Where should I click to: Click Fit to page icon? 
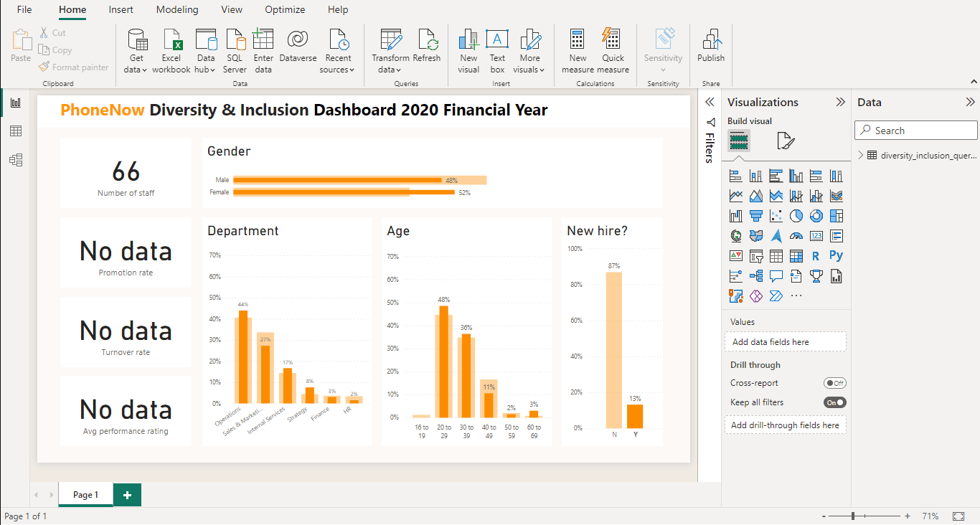click(958, 516)
